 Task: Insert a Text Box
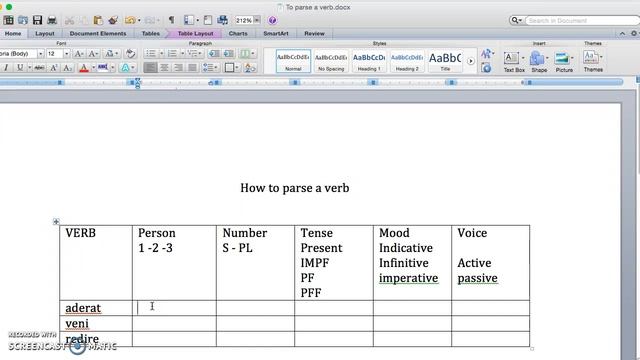coord(514,62)
